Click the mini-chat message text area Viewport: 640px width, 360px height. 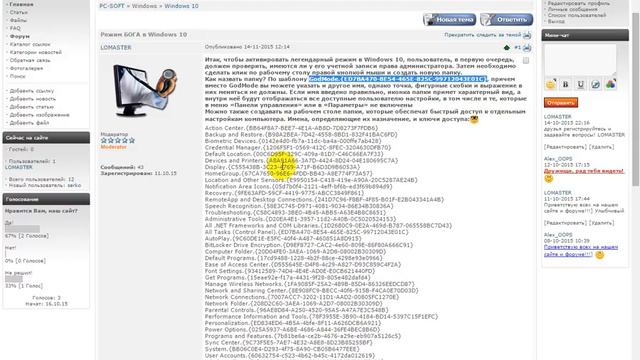click(x=580, y=60)
